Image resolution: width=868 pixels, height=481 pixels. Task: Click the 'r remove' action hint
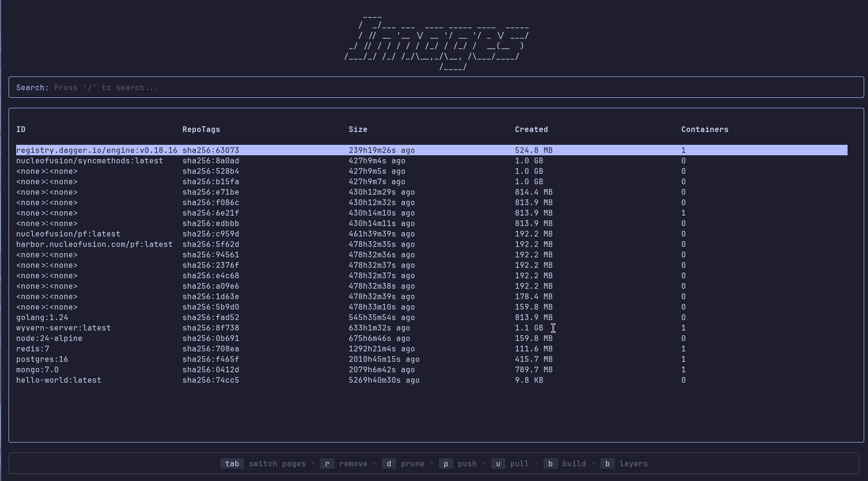click(x=345, y=463)
